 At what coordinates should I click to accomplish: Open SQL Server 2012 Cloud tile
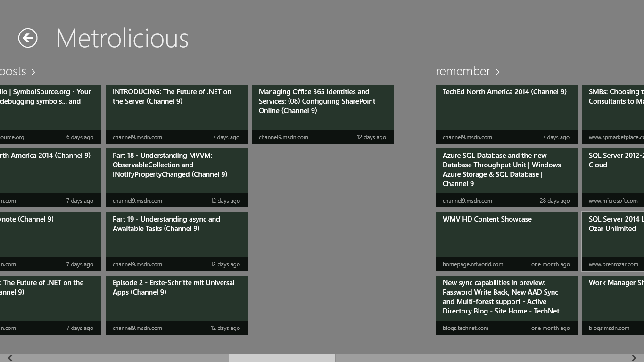tap(613, 178)
